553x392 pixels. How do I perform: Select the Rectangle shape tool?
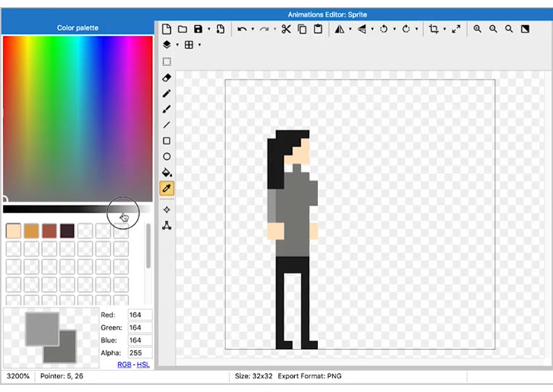tap(167, 141)
